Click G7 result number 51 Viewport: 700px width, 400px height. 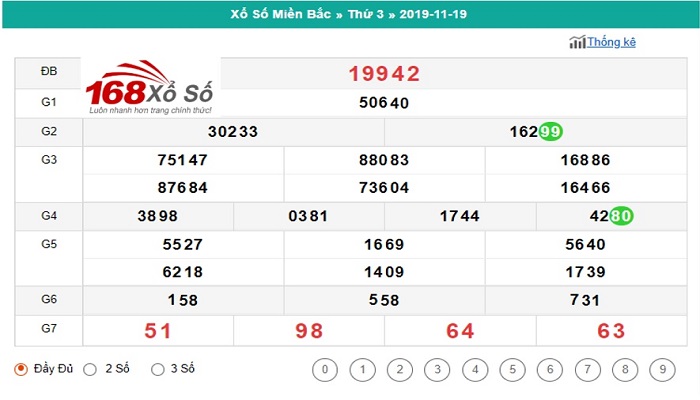click(158, 331)
